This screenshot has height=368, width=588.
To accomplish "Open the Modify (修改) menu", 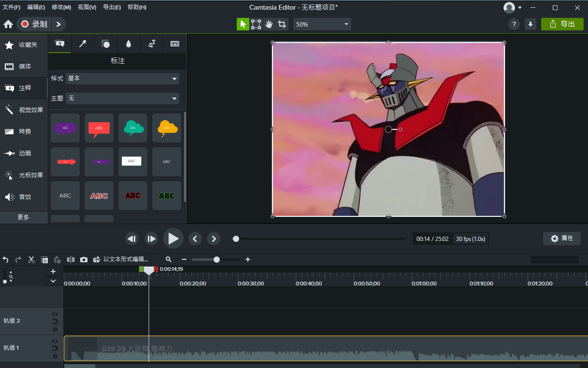I will point(61,7).
